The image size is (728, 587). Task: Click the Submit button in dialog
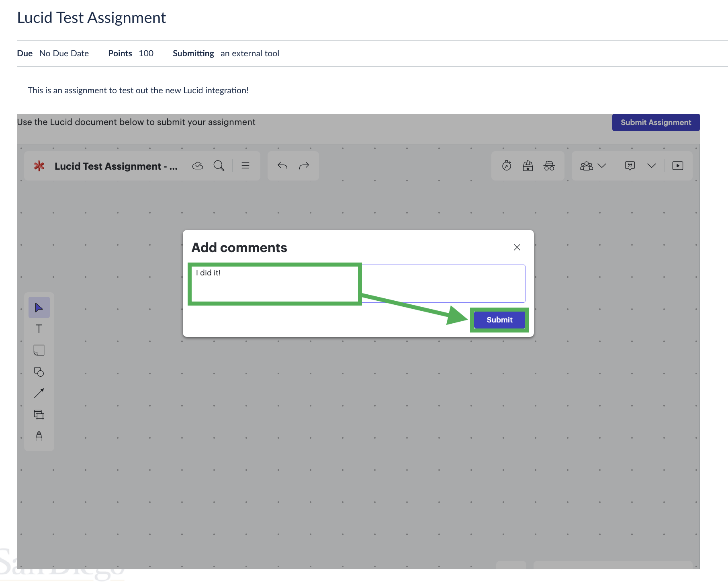pos(499,320)
